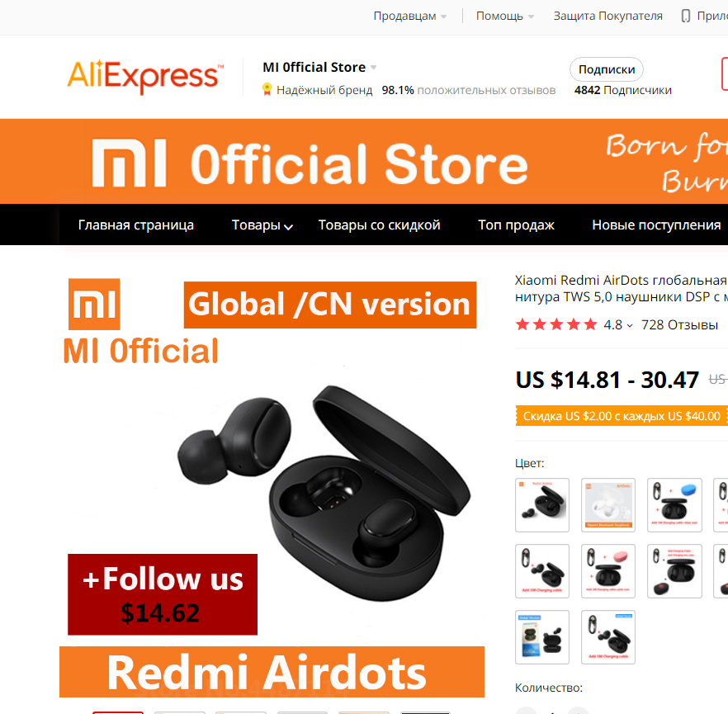Select black AirDots color swatch
728x714 pixels.
tap(541, 505)
